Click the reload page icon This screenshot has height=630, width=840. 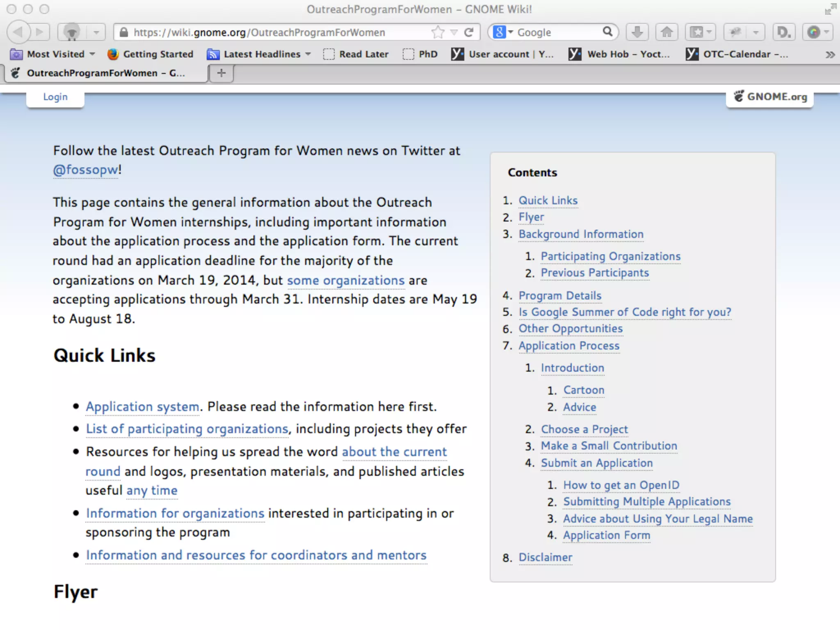pos(469,32)
